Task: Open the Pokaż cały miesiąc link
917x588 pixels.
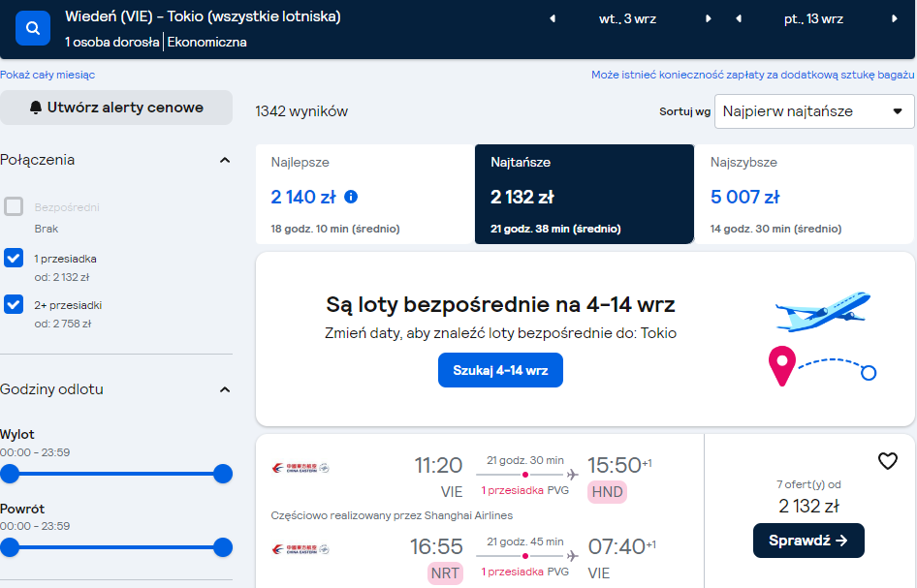Action: click(x=47, y=75)
